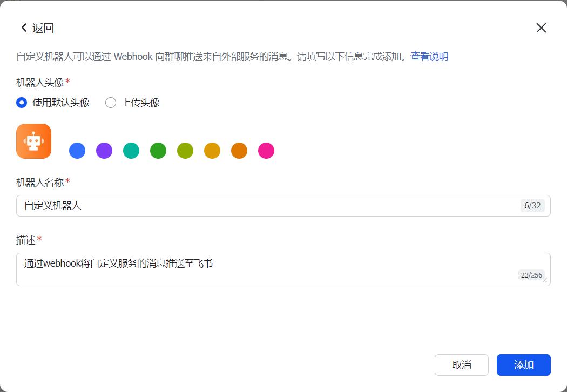567x392 pixels.
Task: Close the custom bot dialog
Action: coord(541,28)
